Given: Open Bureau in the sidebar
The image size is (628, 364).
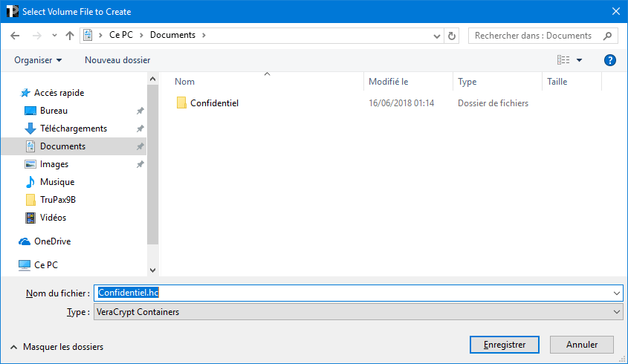Looking at the screenshot, I should pos(54,111).
